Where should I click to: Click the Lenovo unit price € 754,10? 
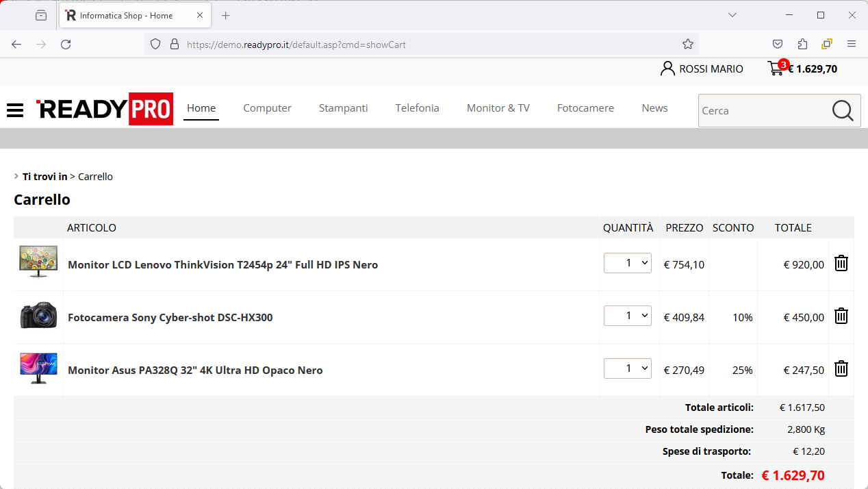point(684,265)
